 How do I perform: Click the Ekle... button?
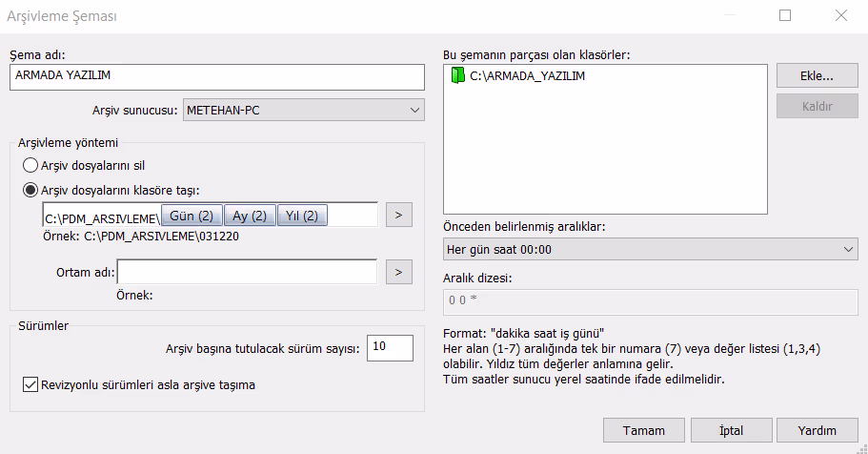[818, 76]
